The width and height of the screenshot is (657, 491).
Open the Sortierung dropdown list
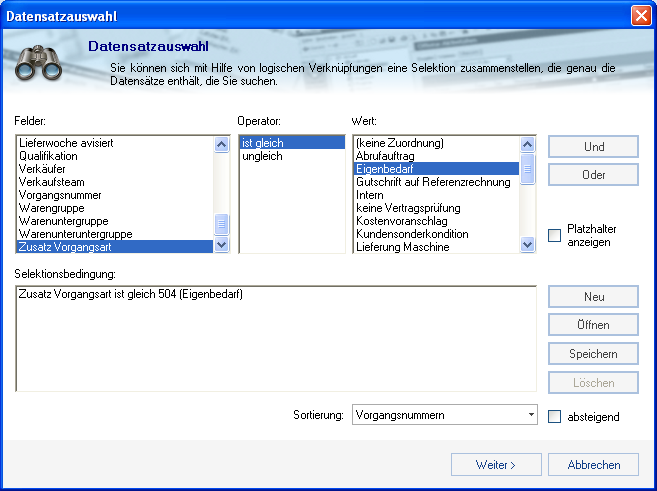click(529, 415)
